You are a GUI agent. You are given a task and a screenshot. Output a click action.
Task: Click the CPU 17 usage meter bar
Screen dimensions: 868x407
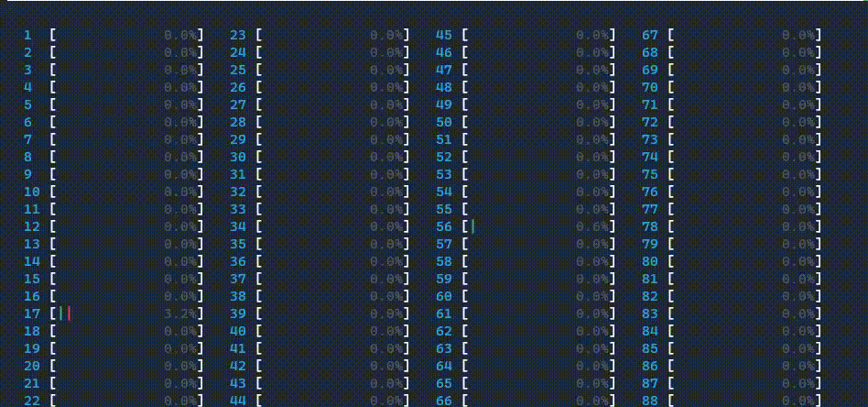click(127, 313)
